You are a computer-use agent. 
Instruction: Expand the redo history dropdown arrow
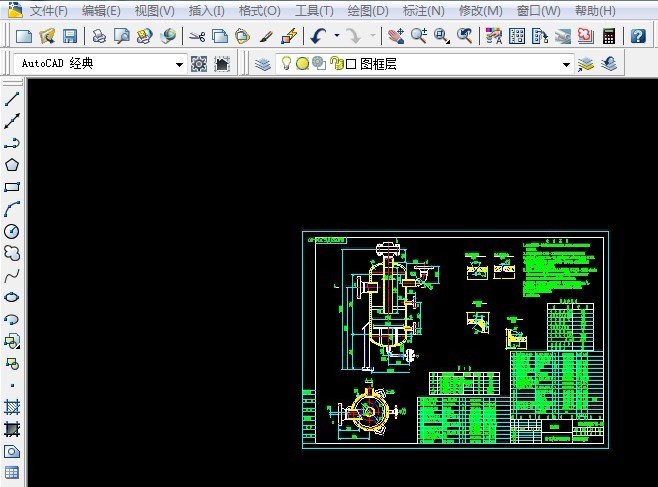(x=373, y=36)
